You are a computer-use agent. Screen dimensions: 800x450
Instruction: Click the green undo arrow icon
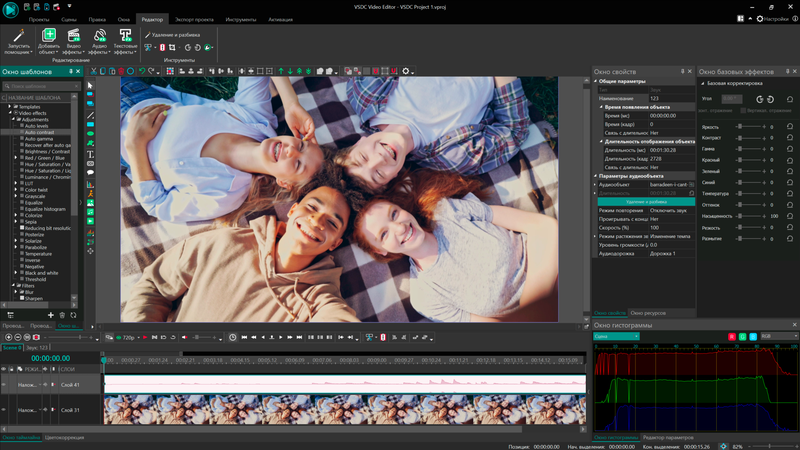pyautogui.click(x=142, y=71)
